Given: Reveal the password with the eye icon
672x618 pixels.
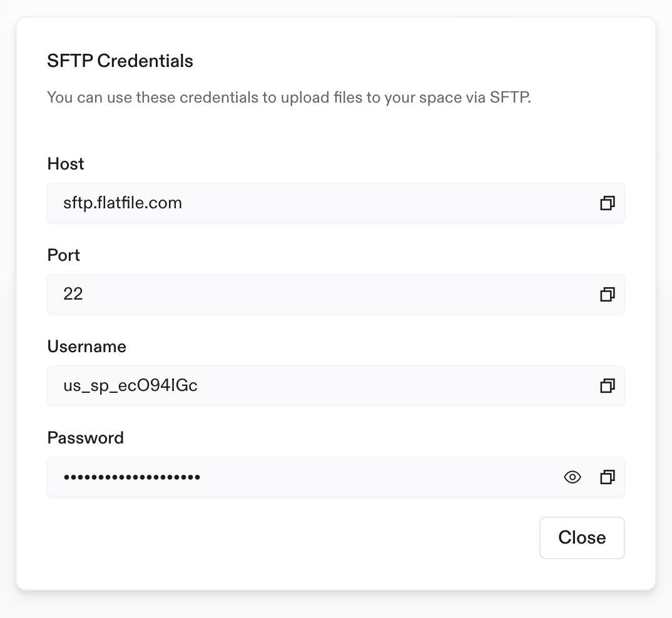Looking at the screenshot, I should point(572,477).
